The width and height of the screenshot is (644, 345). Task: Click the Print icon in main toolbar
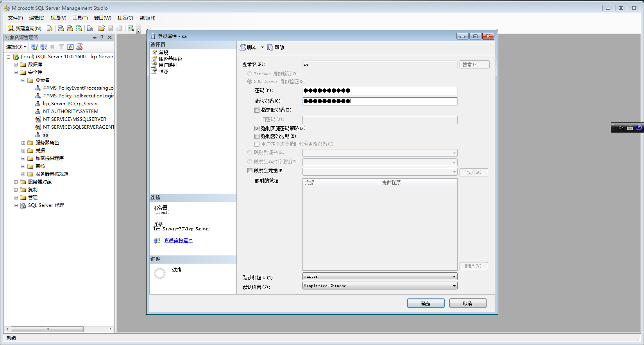pos(120,28)
